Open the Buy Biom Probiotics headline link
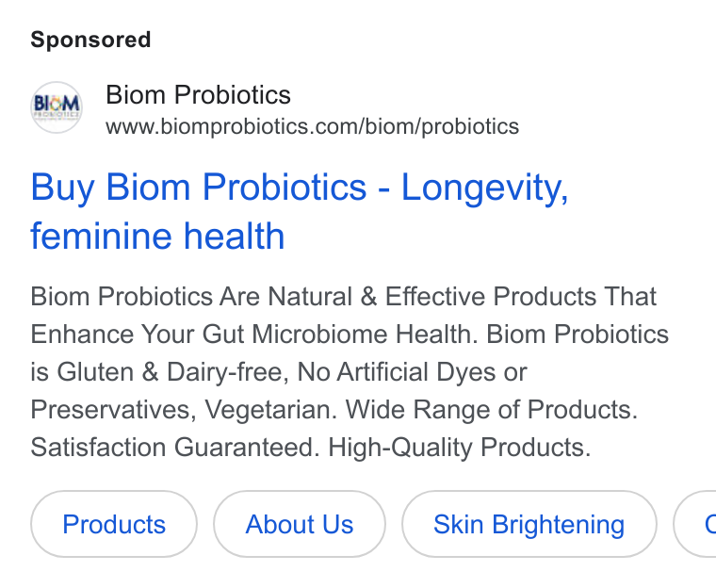This screenshot has height=588, width=716. coord(300,211)
